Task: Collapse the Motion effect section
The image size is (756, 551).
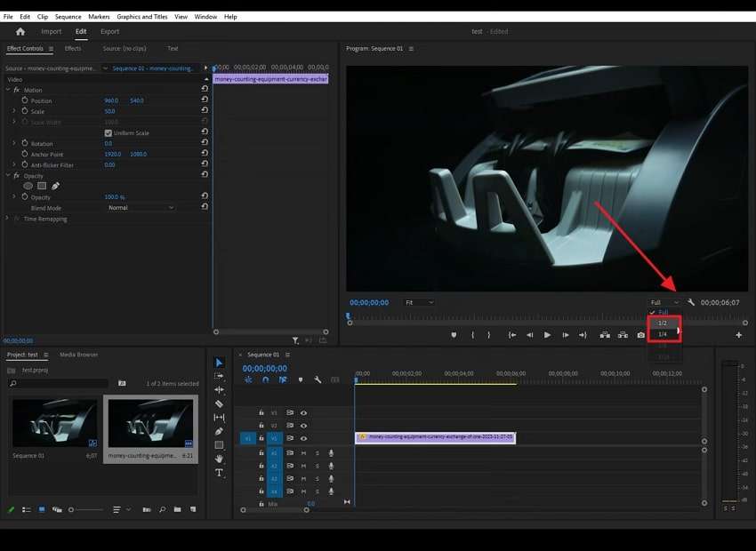Action: (x=8, y=90)
